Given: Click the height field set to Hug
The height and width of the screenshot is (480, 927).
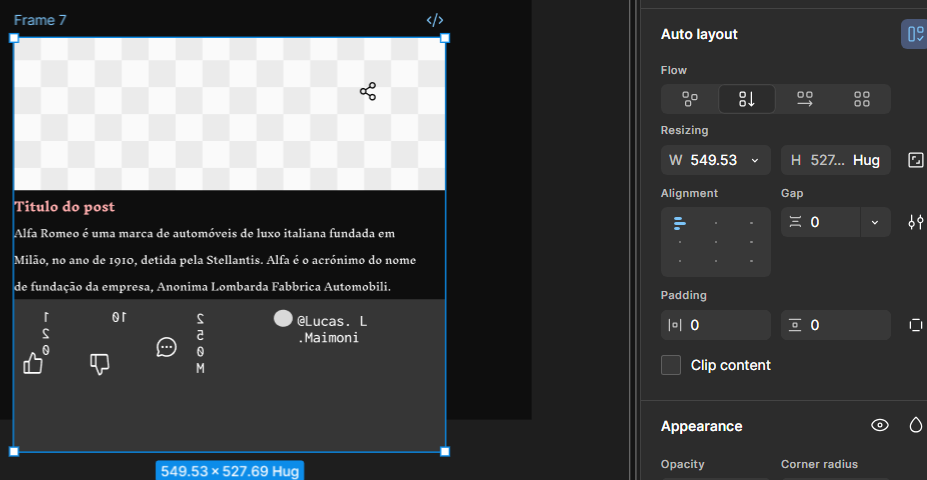Looking at the screenshot, I should [x=835, y=160].
